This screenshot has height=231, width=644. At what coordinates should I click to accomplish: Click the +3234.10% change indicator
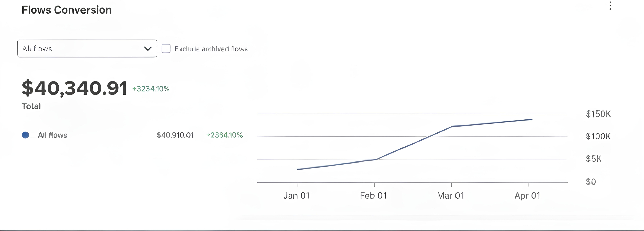(151, 89)
